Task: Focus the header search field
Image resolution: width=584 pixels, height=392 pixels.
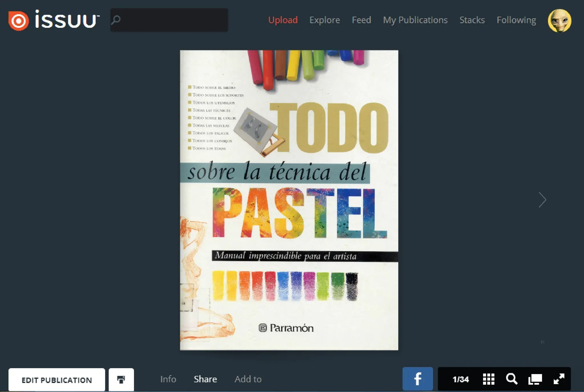Action: coord(169,20)
